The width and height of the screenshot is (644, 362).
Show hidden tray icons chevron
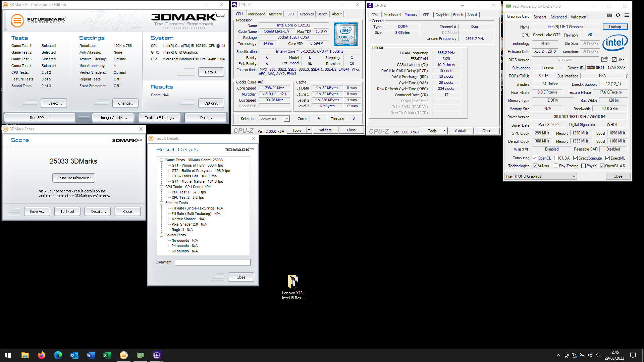point(558,355)
